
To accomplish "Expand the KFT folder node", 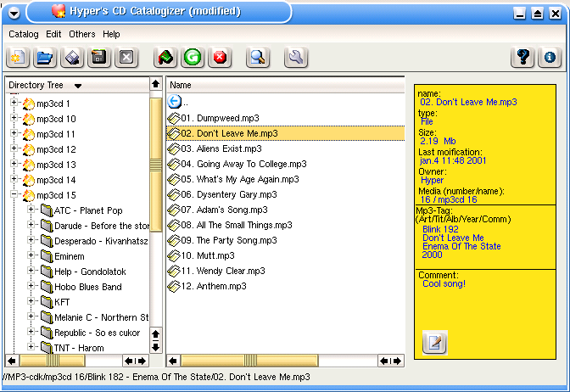I will pos(31,300).
